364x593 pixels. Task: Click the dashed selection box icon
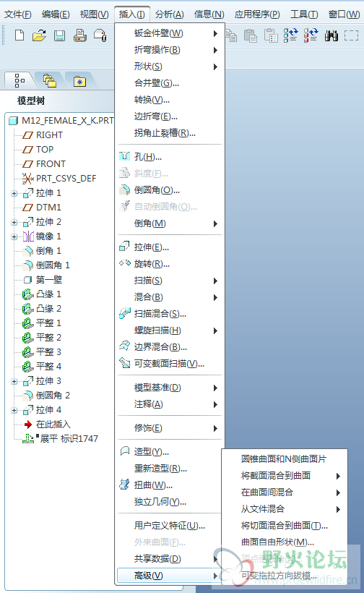tap(352, 35)
